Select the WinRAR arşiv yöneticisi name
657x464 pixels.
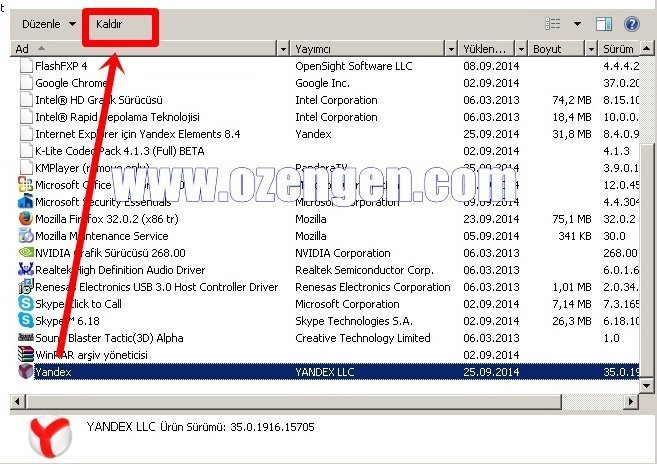pos(91,355)
